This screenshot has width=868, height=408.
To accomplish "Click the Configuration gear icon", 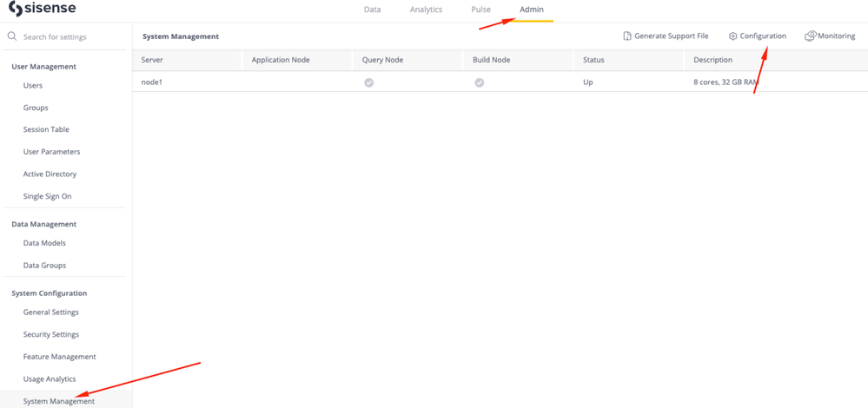I will (x=732, y=36).
